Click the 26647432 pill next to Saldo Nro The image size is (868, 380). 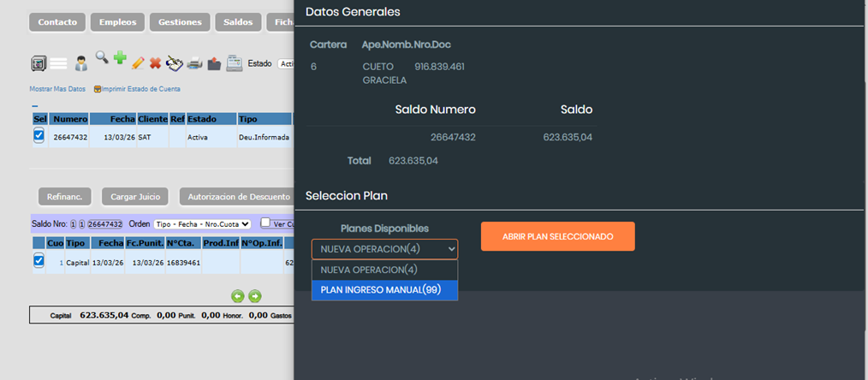[105, 224]
